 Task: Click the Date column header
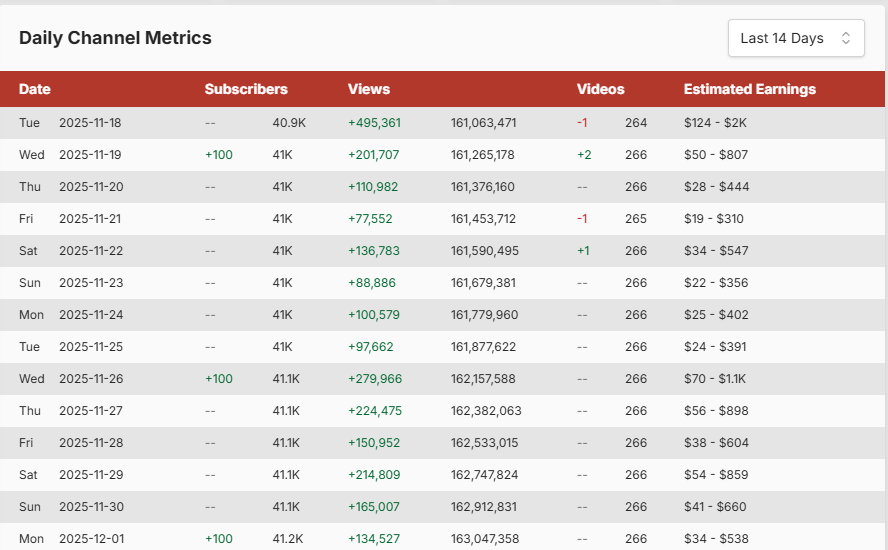click(x=35, y=89)
